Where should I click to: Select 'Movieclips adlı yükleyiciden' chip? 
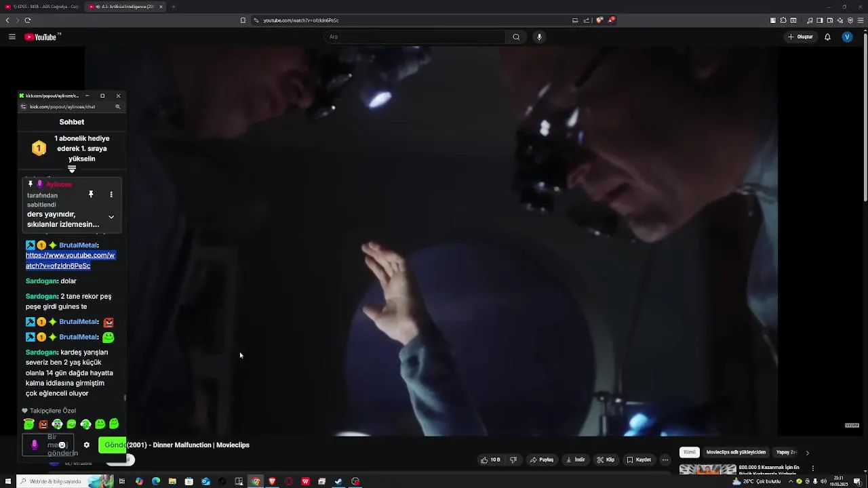point(736,452)
